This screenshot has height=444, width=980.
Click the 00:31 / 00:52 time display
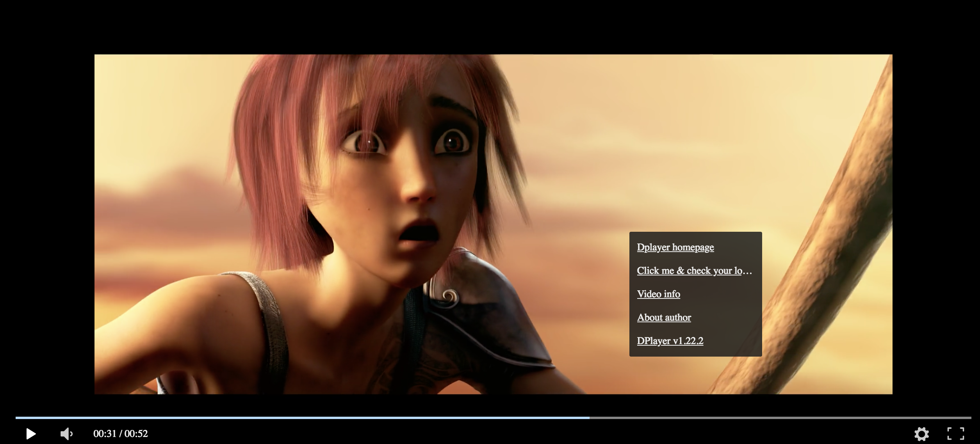121,433
